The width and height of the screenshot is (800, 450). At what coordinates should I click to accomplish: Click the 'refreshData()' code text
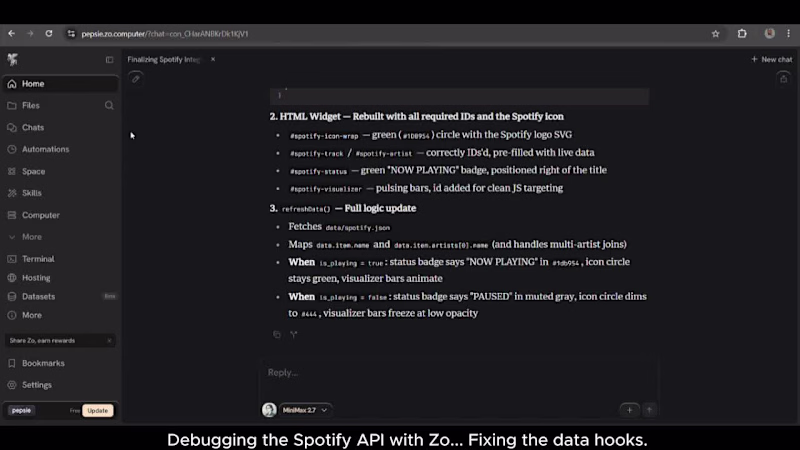pyautogui.click(x=306, y=209)
